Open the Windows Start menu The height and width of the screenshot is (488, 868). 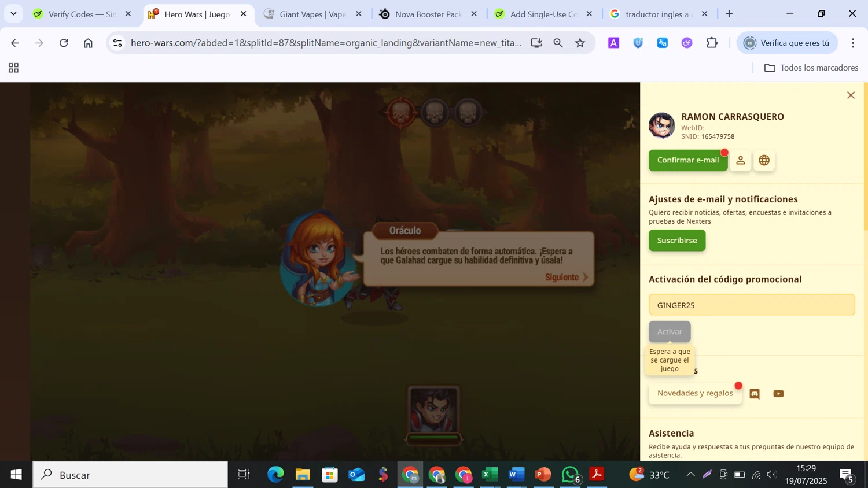coord(16,475)
